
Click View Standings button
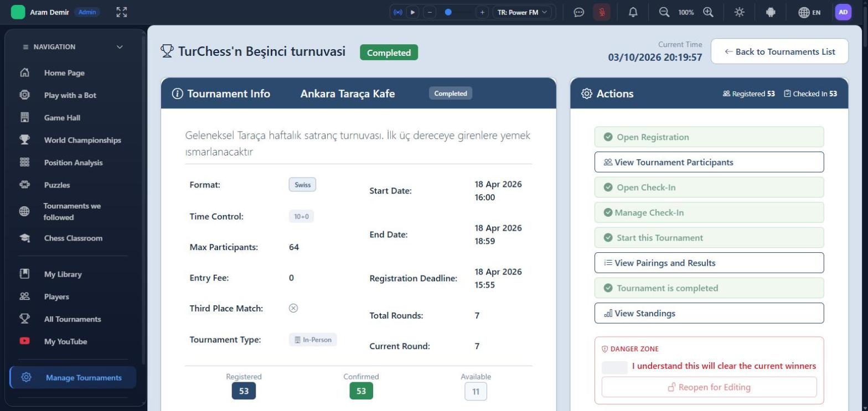pos(709,313)
